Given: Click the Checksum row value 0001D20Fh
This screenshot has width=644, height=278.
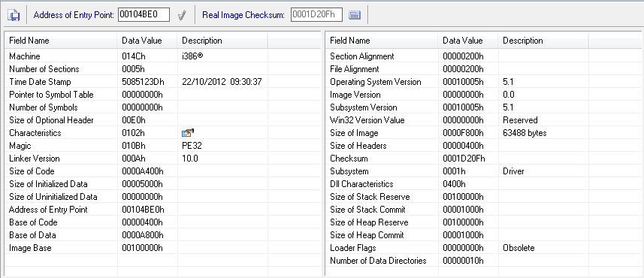Looking at the screenshot, I should click(x=464, y=159).
